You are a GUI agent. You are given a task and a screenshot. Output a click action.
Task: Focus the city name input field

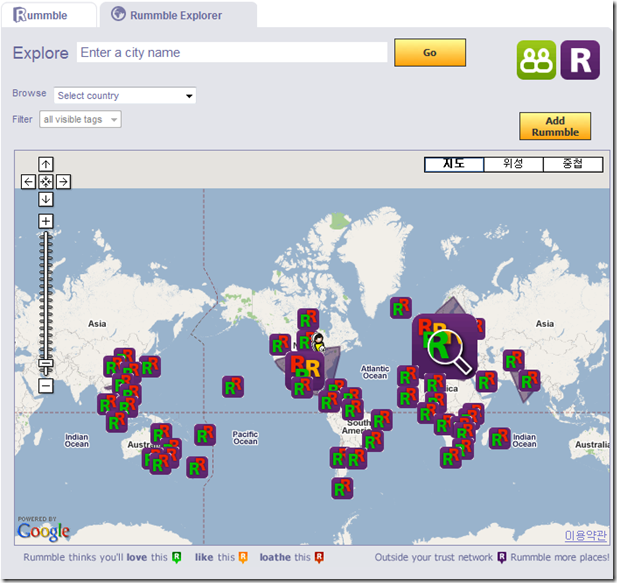tap(232, 52)
